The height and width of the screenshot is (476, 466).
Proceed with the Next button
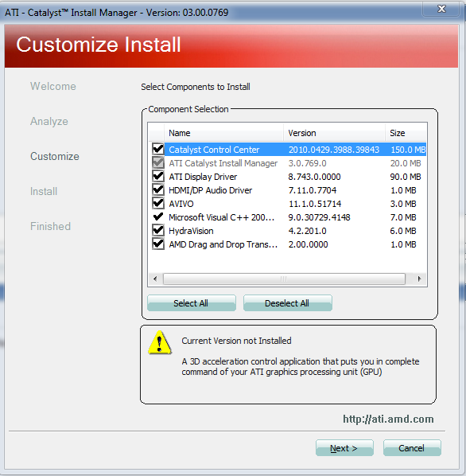click(344, 448)
